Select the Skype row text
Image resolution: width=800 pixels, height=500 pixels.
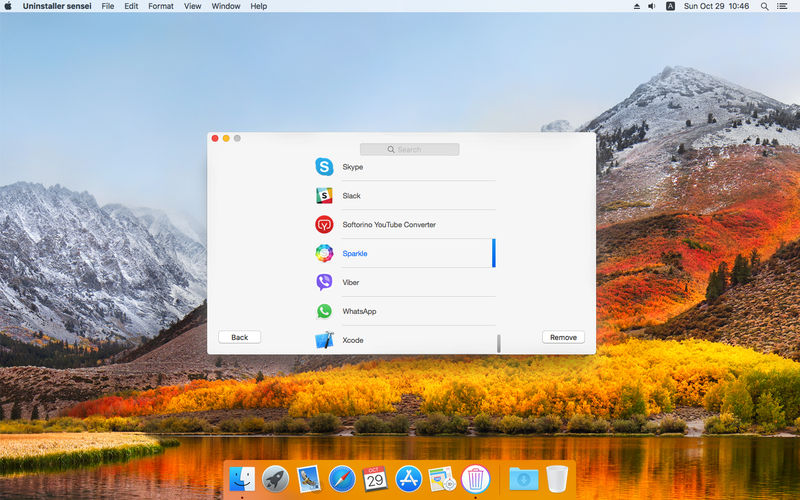click(353, 167)
